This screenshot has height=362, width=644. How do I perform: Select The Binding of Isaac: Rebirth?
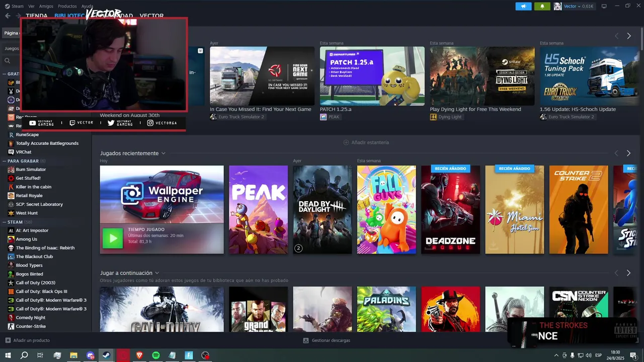(45, 248)
